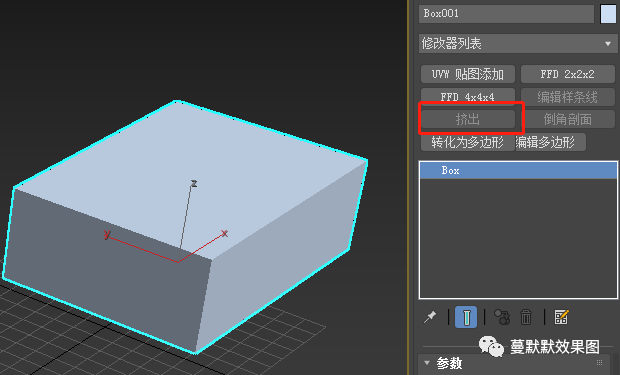
Task: Open the 修改器列表 modifier list dropdown
Action: pos(518,44)
